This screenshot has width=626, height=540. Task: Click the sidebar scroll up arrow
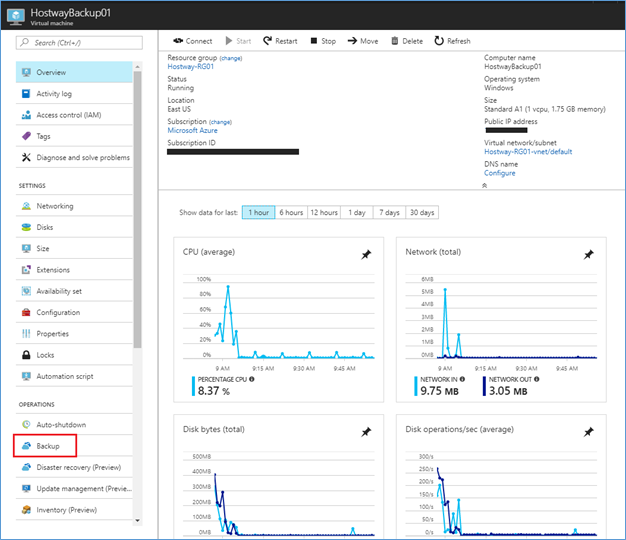137,67
